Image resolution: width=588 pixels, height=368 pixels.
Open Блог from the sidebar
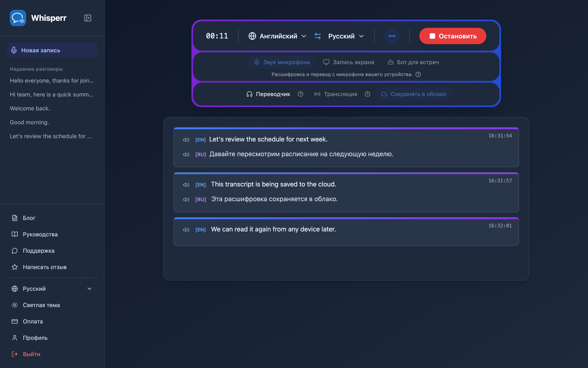pos(52,218)
